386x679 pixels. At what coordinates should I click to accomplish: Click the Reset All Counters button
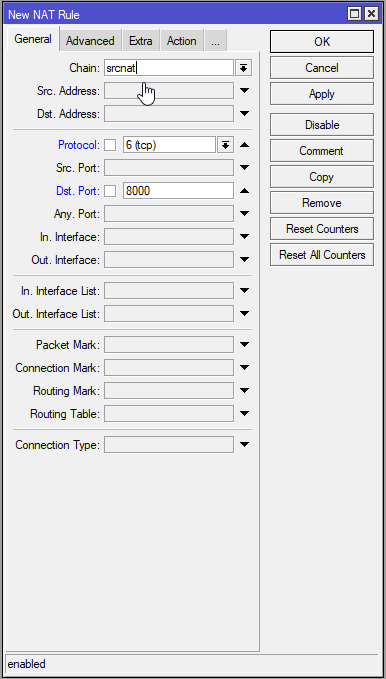point(321,255)
